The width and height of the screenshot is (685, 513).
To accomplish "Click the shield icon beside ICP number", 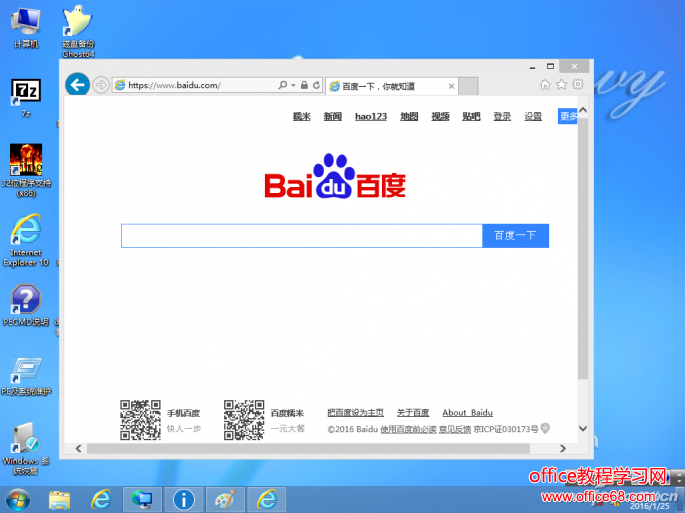I will click(x=545, y=428).
